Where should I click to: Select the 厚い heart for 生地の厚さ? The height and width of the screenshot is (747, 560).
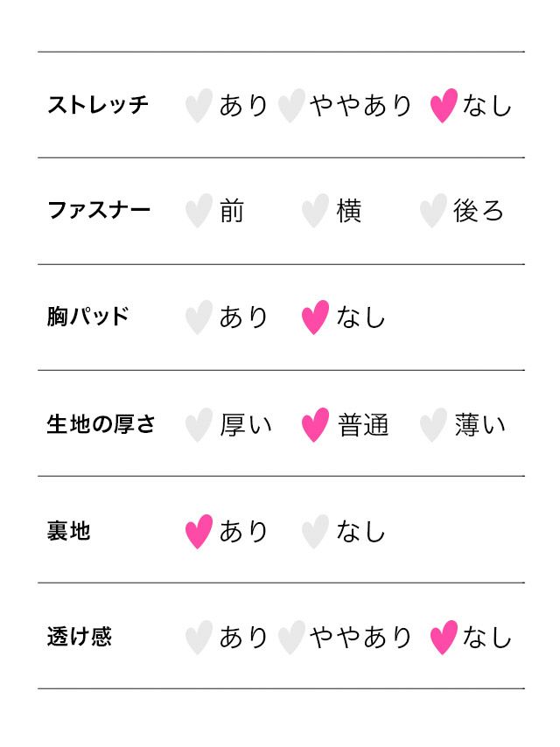click(x=199, y=425)
